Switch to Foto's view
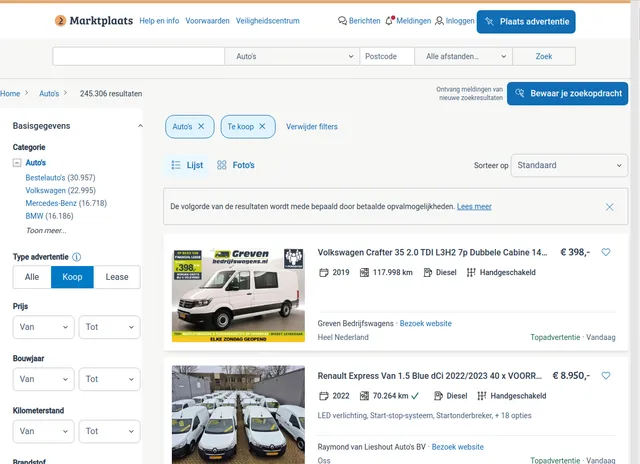The image size is (640, 464). (236, 165)
